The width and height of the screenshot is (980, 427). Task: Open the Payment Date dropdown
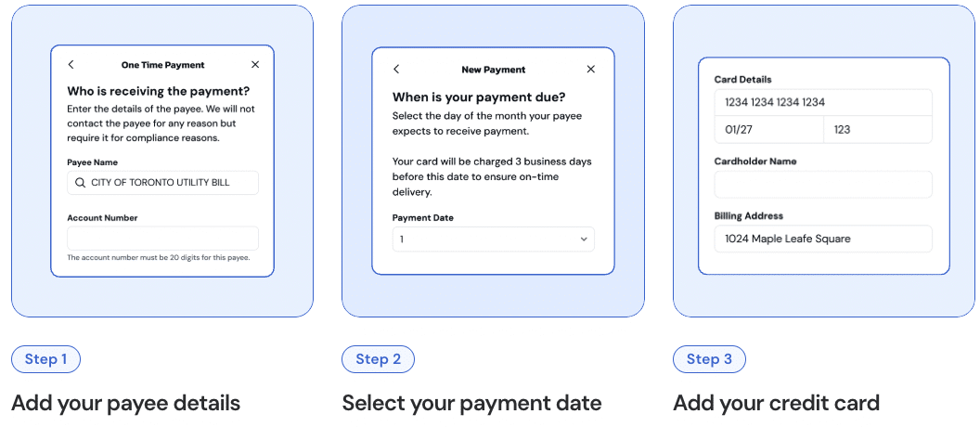click(493, 239)
